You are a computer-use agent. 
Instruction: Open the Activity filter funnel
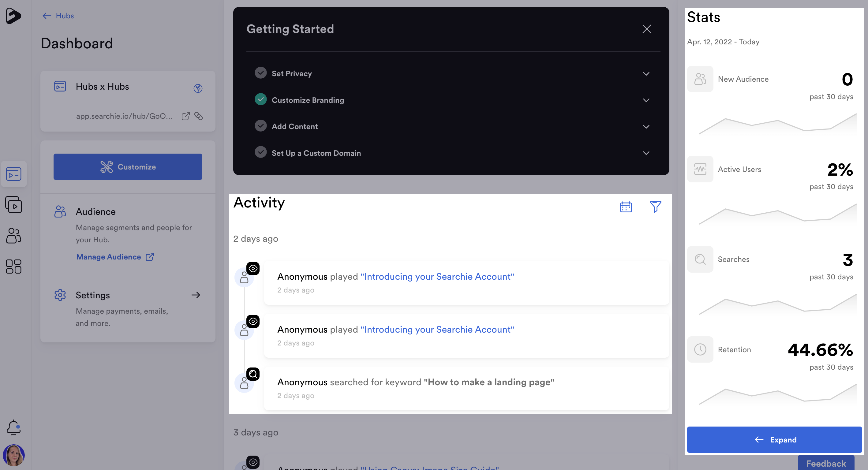click(655, 207)
